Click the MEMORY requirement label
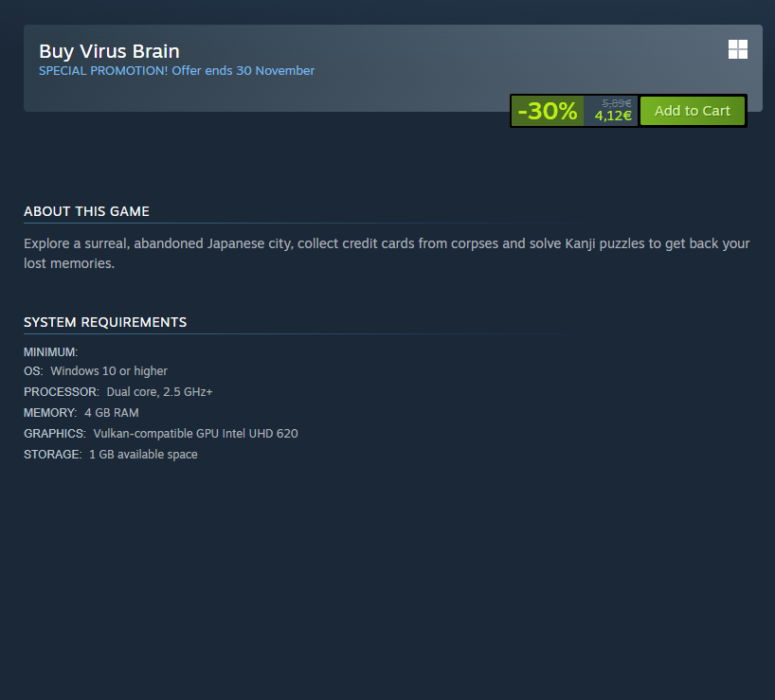 tap(50, 412)
